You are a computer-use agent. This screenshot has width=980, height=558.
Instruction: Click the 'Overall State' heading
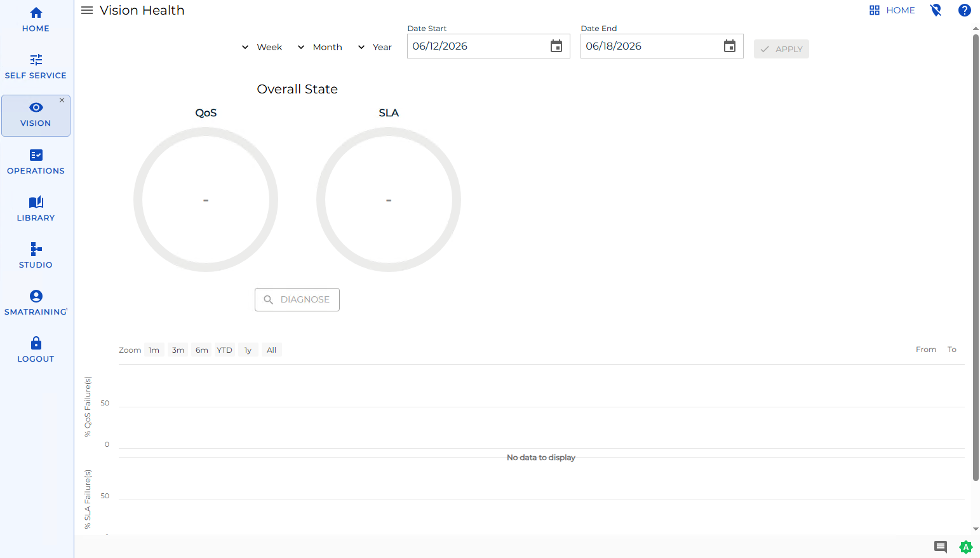point(297,89)
